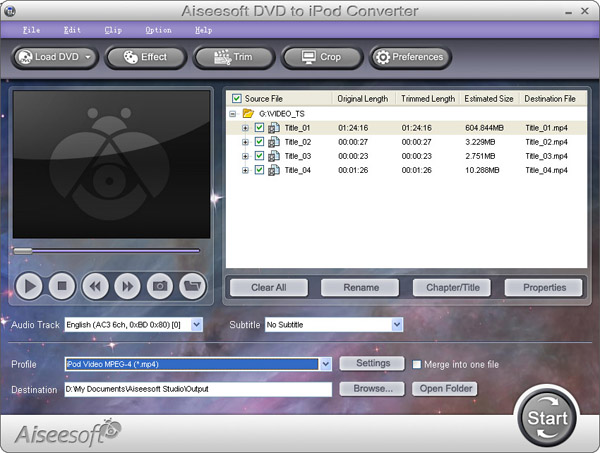
Task: Stop the preview playback
Action: click(x=62, y=286)
